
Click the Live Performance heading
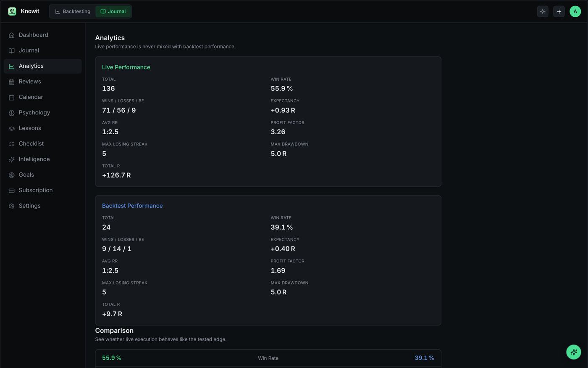click(x=126, y=67)
